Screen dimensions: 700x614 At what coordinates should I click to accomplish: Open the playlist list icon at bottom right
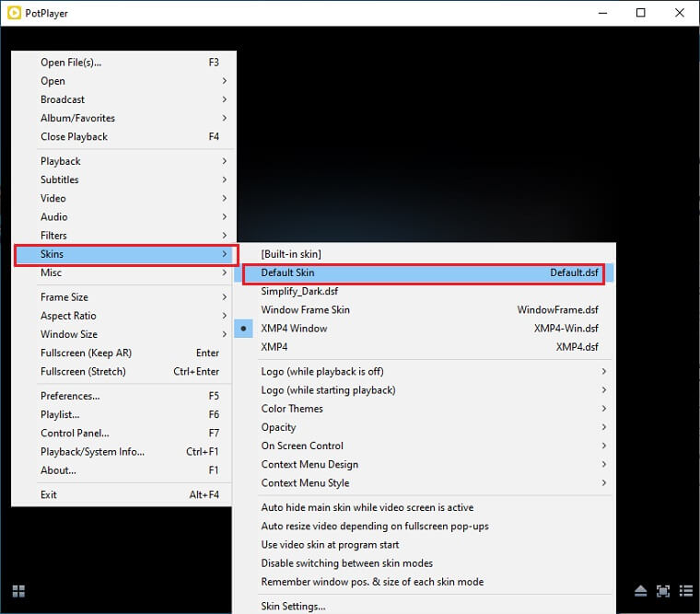(685, 591)
